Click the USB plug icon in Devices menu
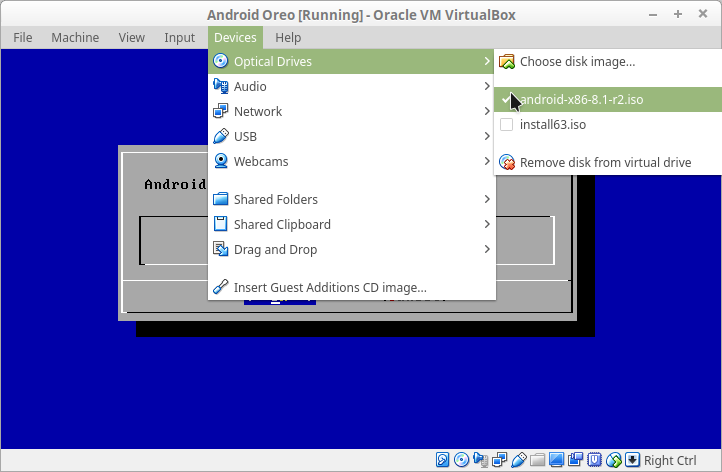Image resolution: width=722 pixels, height=472 pixels. pyautogui.click(x=221, y=136)
